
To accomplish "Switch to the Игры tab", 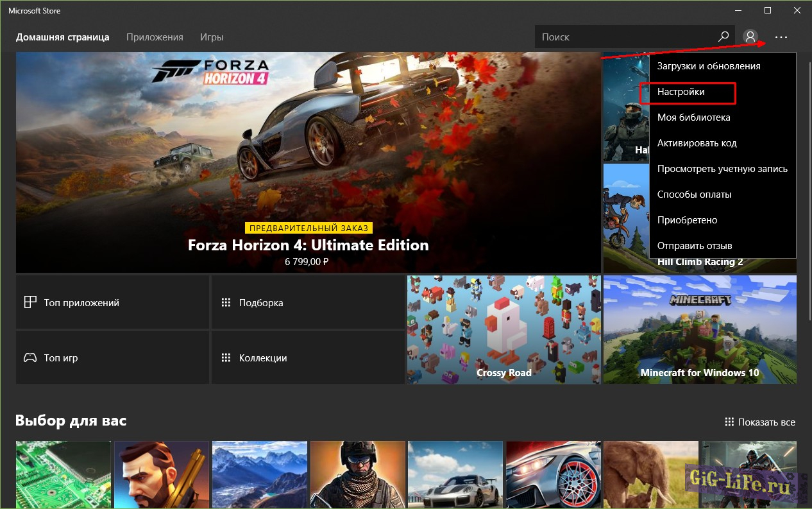I will (x=212, y=37).
